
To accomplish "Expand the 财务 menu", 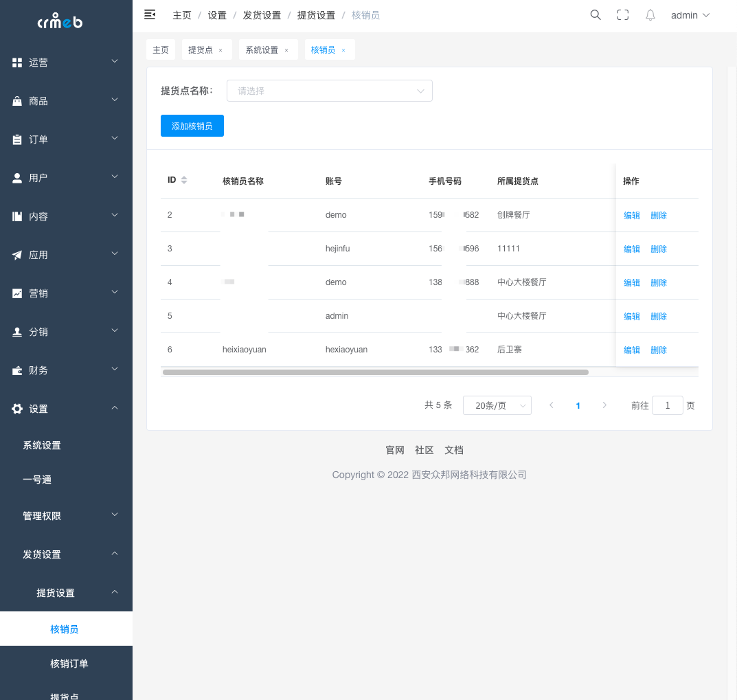I will 115,370.
